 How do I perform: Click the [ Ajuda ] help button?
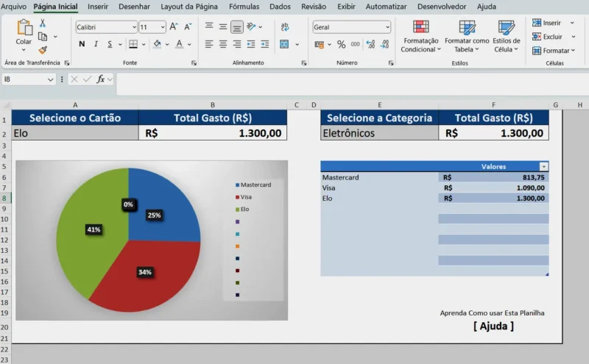[493, 326]
